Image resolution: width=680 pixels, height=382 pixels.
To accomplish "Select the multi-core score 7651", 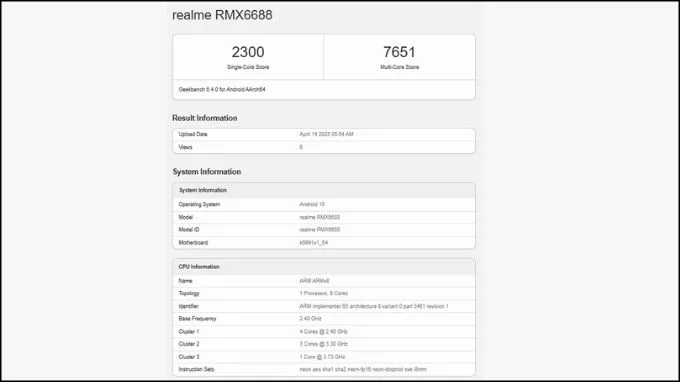I will [399, 52].
